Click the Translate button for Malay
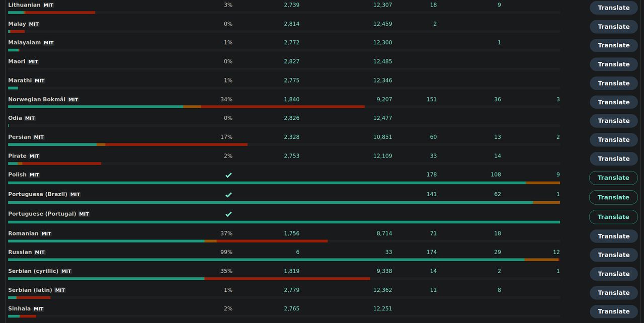The image size is (644, 323). click(x=613, y=27)
